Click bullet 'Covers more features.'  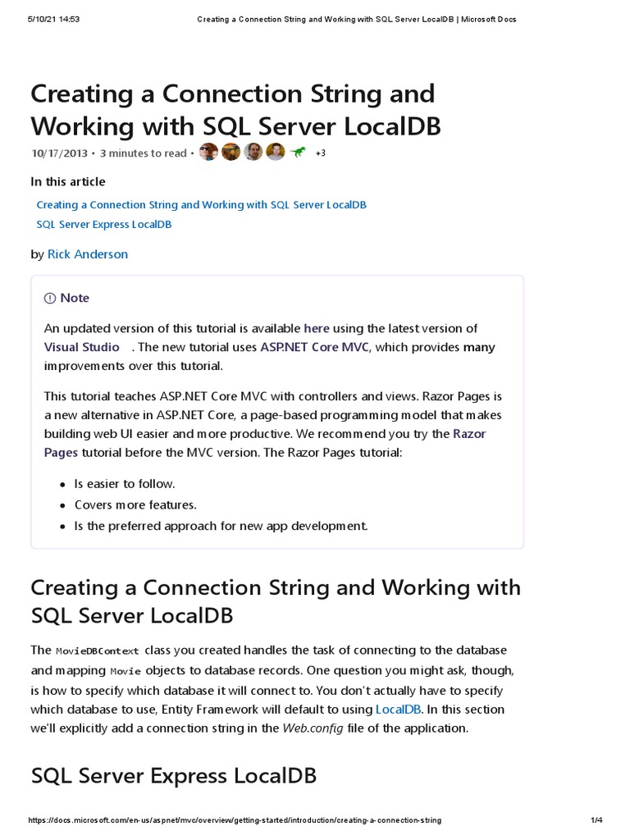pos(135,504)
